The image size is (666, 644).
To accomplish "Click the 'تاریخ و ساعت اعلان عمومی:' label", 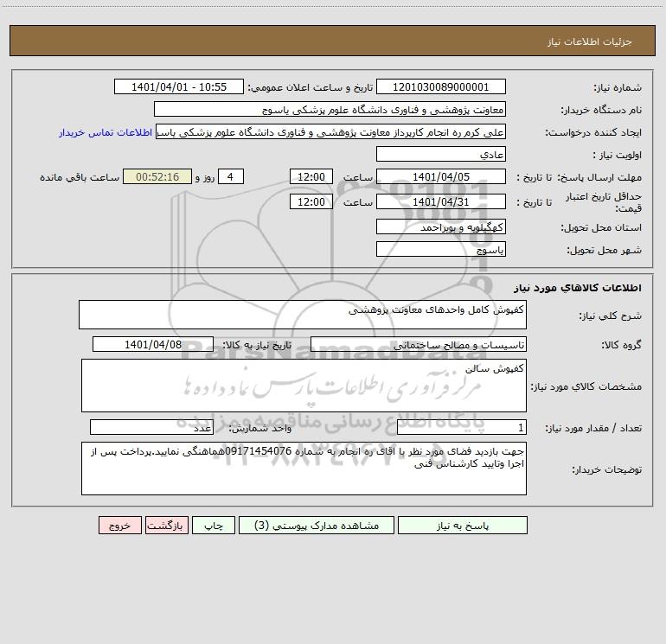I will [x=311, y=87].
